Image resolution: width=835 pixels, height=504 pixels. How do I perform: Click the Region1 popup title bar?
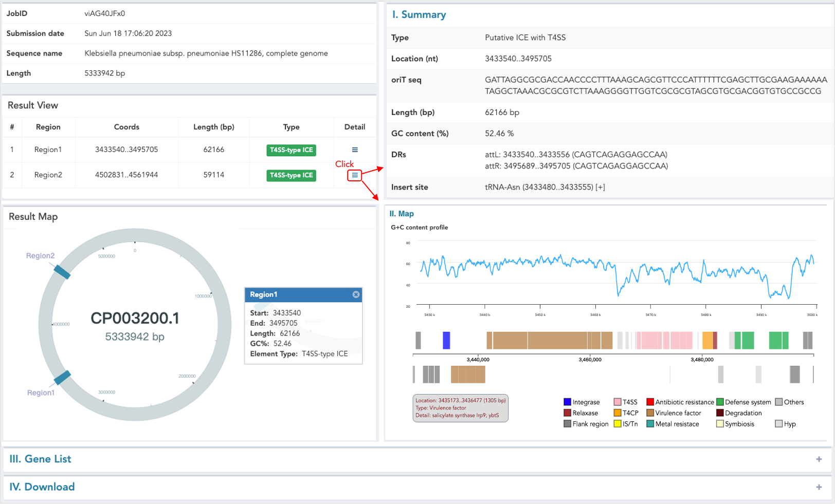click(303, 294)
